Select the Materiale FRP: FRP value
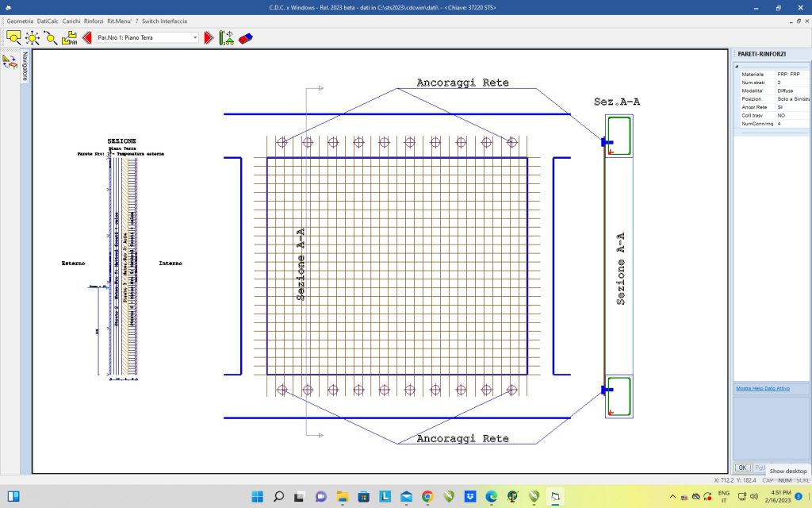Screen dimensions: 812x508 tap(792, 74)
